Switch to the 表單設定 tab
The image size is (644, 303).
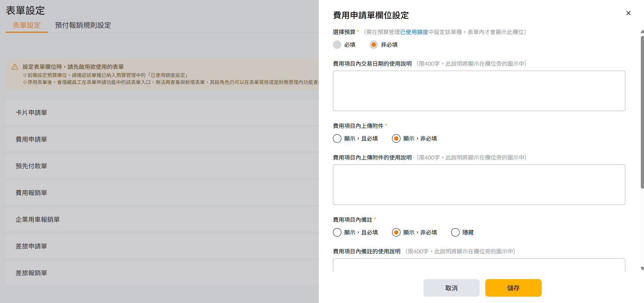pyautogui.click(x=27, y=25)
